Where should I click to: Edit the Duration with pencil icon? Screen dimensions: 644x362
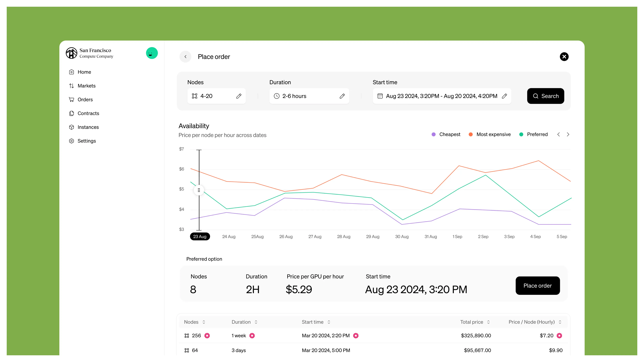342,96
